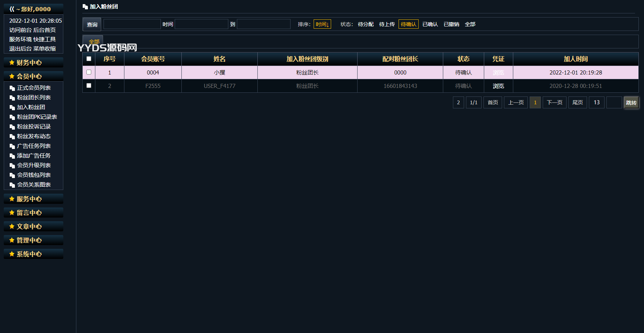Focus the search keyword input field
Image resolution: width=644 pixels, height=333 pixels.
coord(132,24)
